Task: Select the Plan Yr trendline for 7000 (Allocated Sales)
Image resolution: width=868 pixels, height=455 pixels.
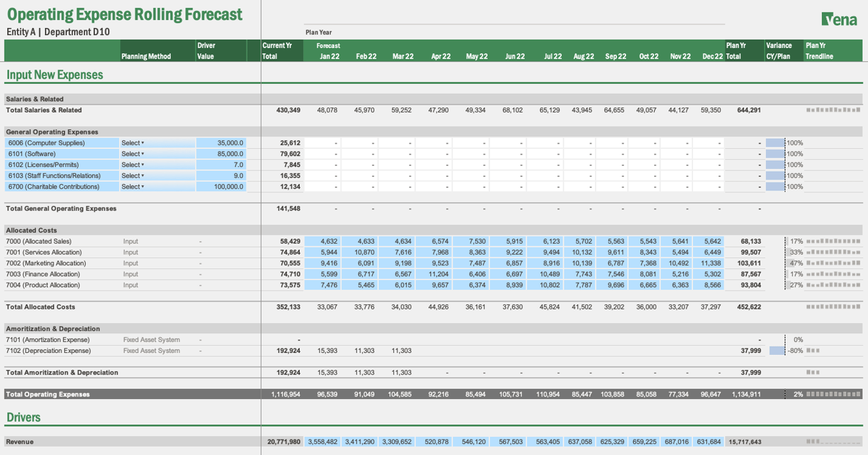Action: 834,241
